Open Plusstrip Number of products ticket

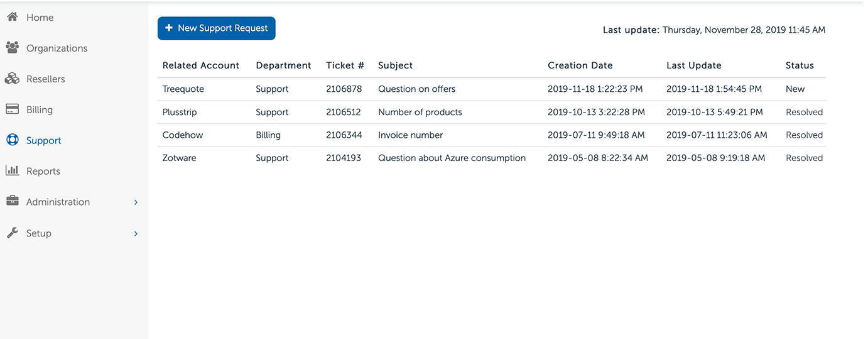420,113
